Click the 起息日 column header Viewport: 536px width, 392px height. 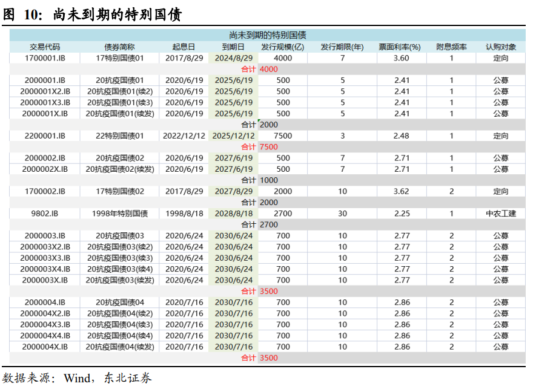184,47
